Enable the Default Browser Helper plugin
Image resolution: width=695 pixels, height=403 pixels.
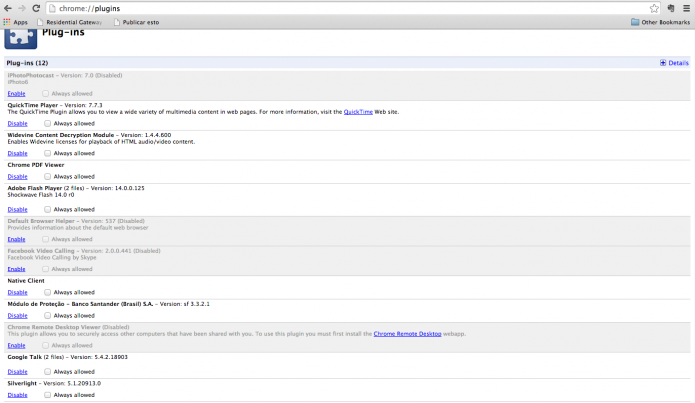point(16,239)
